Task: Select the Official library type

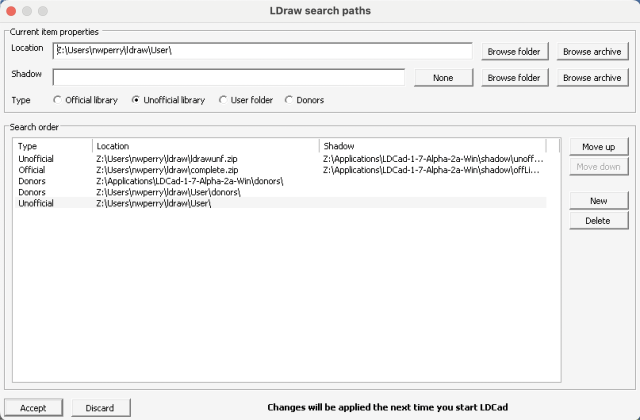Action: 86,100
